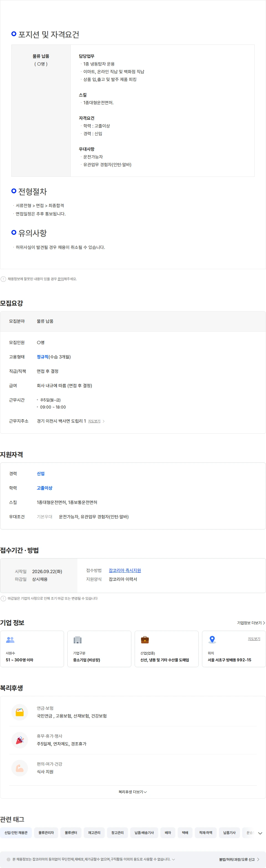Click 불법/허위/과장/오류 신고 link
Image resolution: width=266 pixels, height=868 pixels.
(x=239, y=859)
